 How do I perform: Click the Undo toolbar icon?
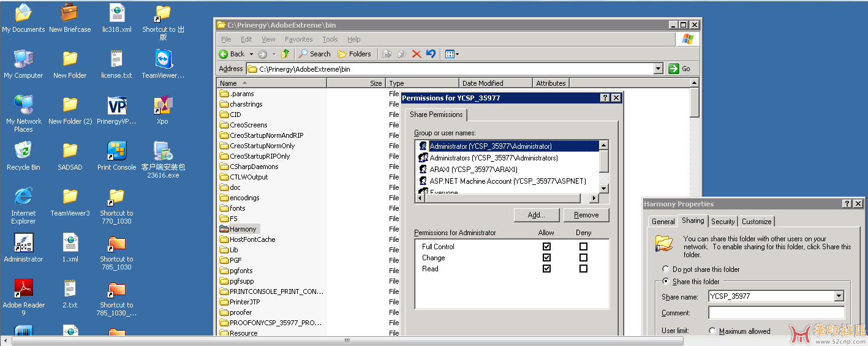tap(431, 54)
